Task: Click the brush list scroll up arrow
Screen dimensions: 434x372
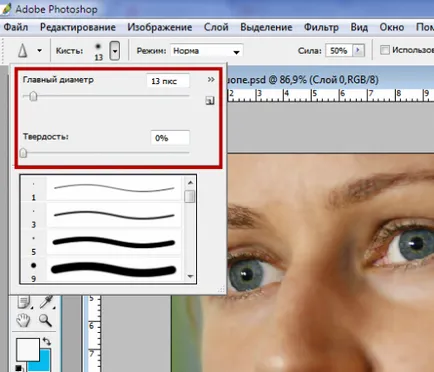Action: [190, 183]
